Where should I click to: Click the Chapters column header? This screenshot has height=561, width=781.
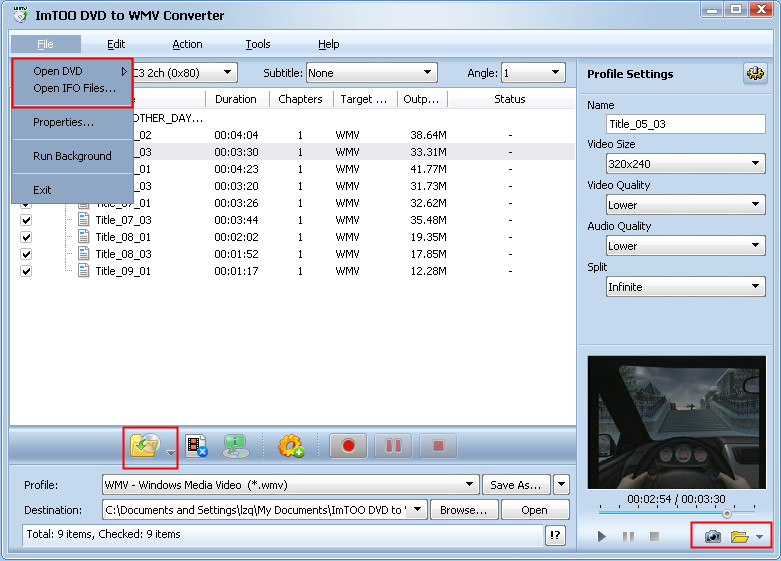[301, 99]
